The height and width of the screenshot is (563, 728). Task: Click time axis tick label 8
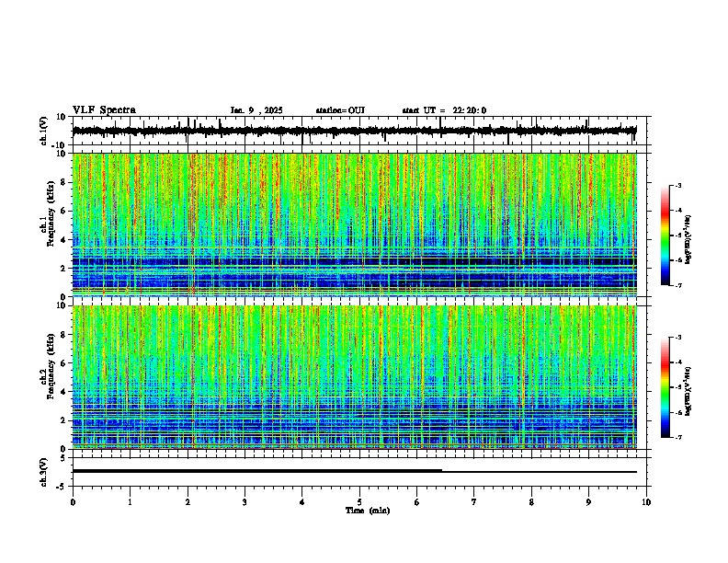coord(531,502)
